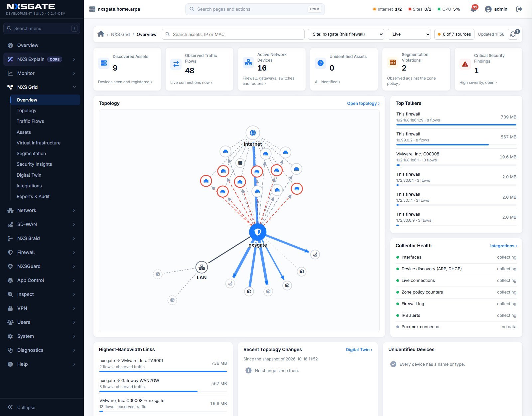532x416 pixels.
Task: Expand the SD-WAN menu section
Action: [x=42, y=224]
